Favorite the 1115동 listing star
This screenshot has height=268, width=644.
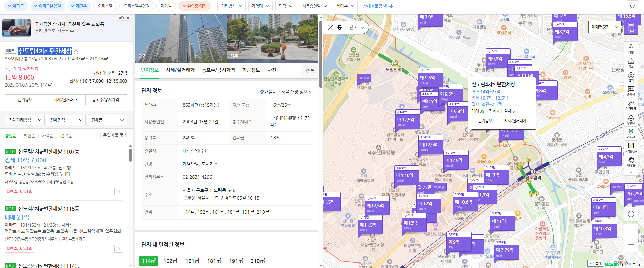(118, 248)
